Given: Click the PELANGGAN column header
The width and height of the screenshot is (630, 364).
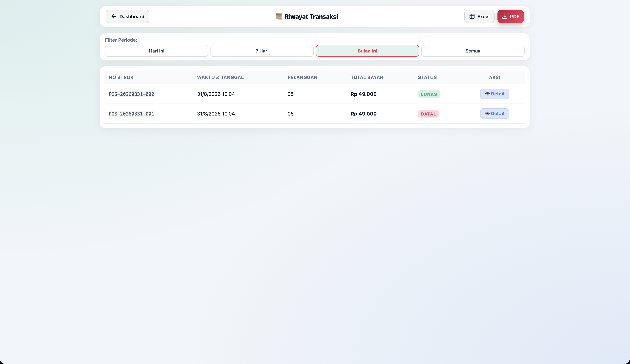Looking at the screenshot, I should click(x=302, y=77).
